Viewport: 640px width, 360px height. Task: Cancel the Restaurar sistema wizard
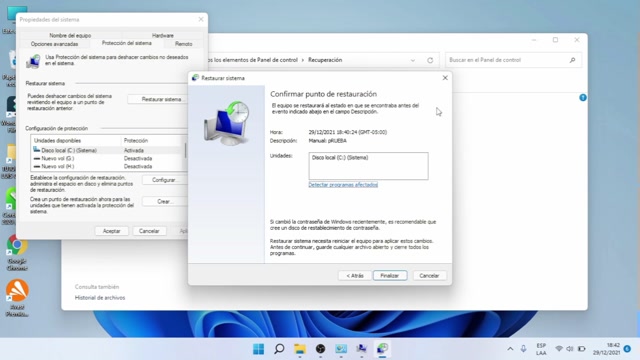[429, 276]
